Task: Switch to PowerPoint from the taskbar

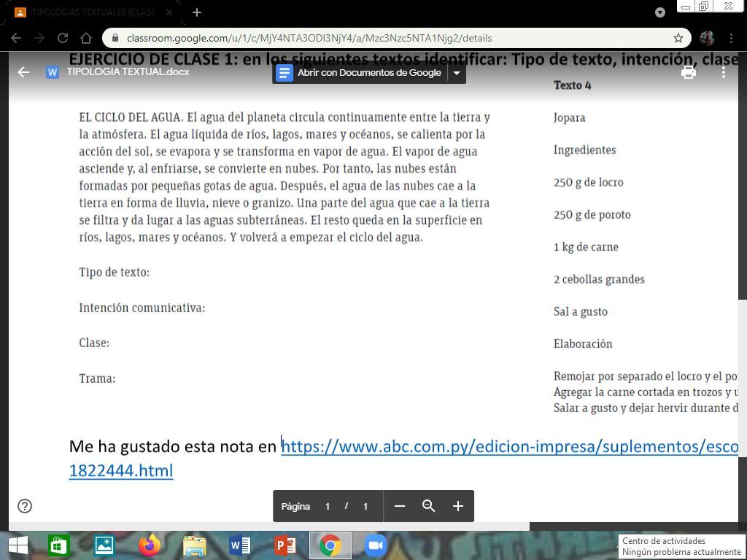Action: coord(285,545)
